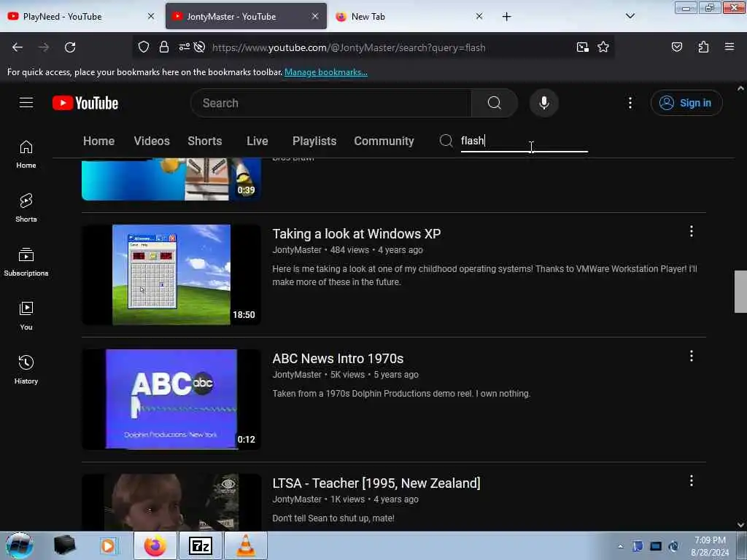Click the title LTSA - Teacher [1995, New Zealand]
The height and width of the screenshot is (560, 747).
point(376,483)
